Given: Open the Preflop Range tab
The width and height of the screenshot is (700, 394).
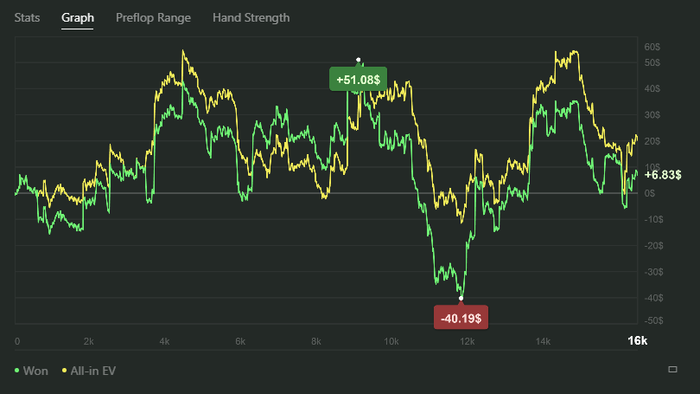Looking at the screenshot, I should tap(153, 18).
